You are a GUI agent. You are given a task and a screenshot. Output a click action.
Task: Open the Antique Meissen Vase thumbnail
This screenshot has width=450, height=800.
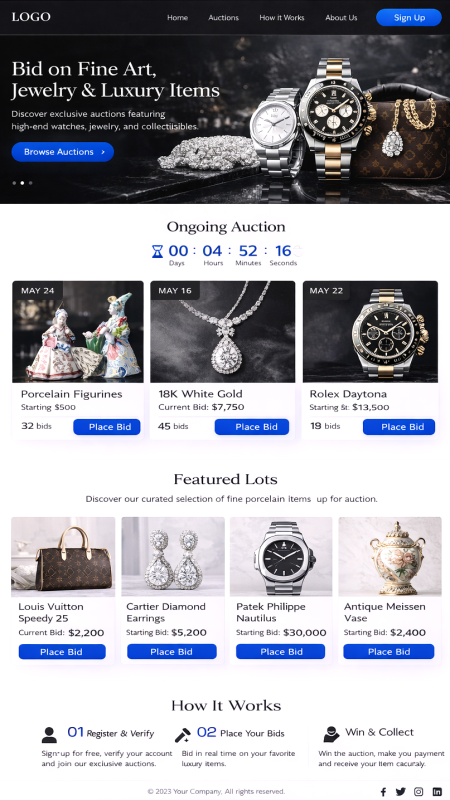(x=390, y=557)
